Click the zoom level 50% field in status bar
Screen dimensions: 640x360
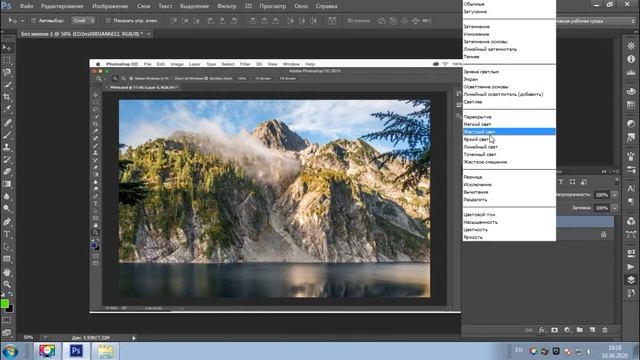pyautogui.click(x=28, y=338)
